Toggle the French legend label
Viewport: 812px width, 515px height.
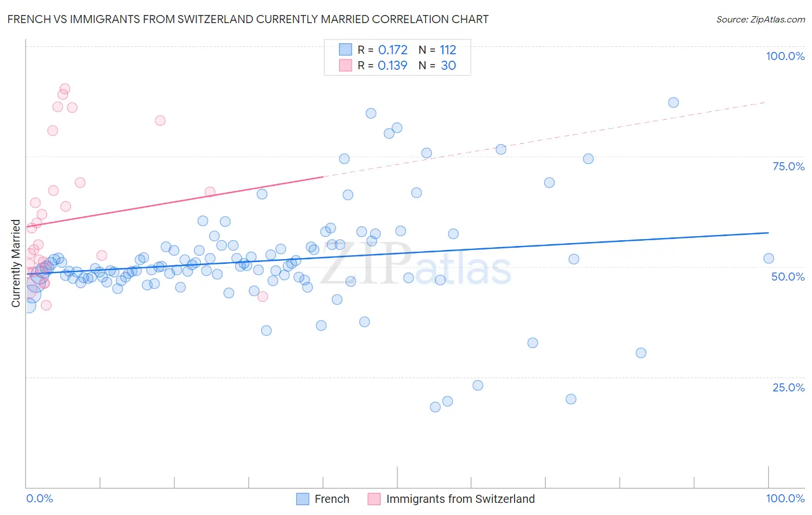coord(332,499)
